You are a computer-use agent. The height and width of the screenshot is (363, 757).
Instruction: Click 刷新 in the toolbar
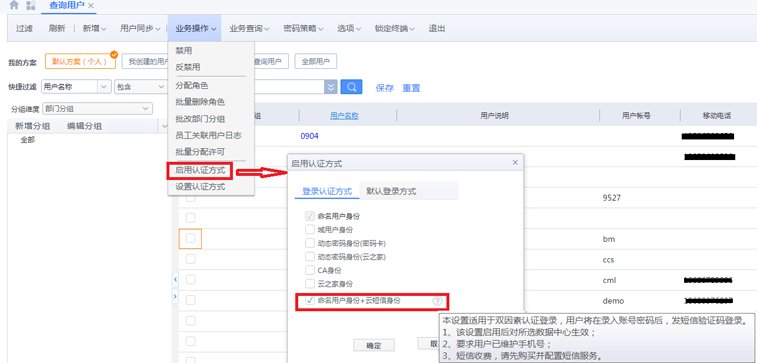tap(56, 28)
